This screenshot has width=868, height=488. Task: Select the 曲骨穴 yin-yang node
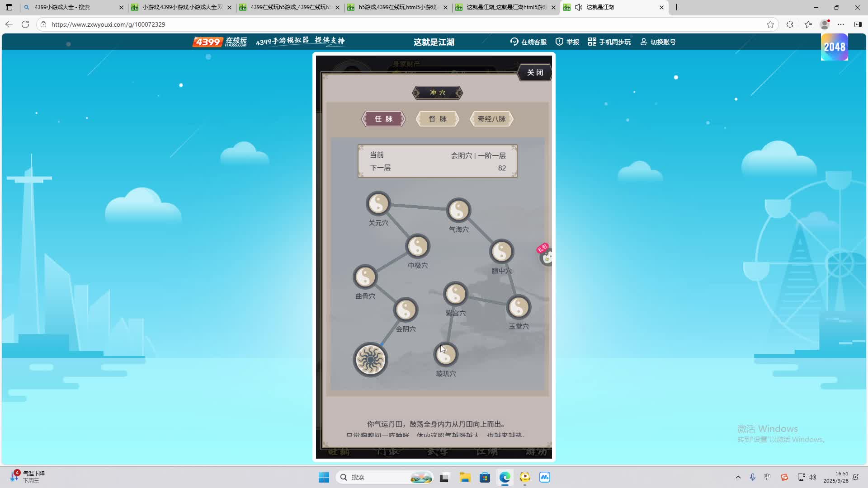pos(365,277)
